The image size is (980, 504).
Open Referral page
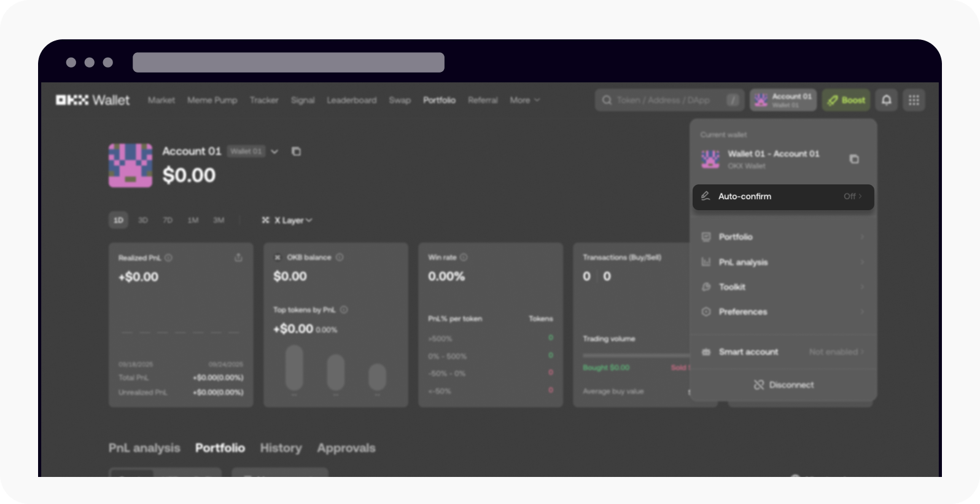483,100
